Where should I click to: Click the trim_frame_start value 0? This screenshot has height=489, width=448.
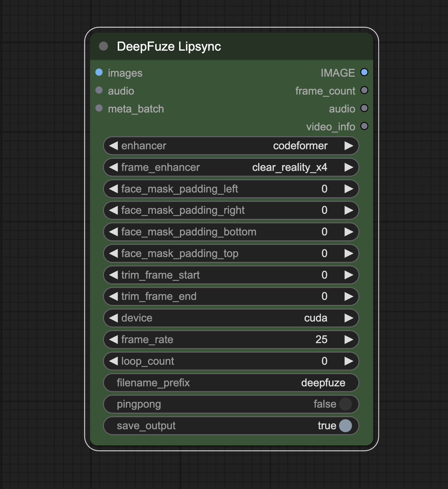325,275
